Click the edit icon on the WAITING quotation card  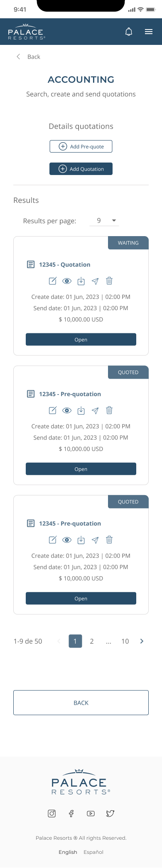53,281
